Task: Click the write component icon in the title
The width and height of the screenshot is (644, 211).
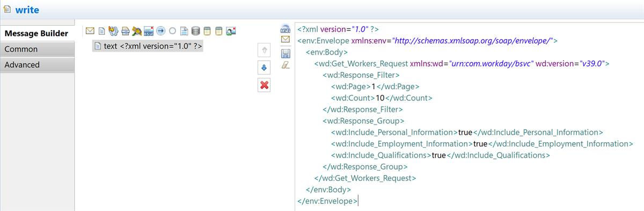Action: (7, 9)
